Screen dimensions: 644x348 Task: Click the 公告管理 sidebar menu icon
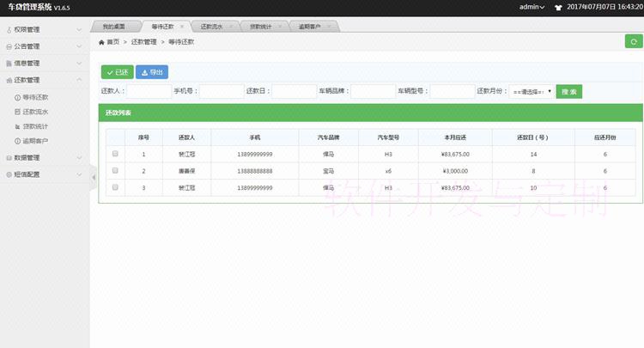point(9,46)
